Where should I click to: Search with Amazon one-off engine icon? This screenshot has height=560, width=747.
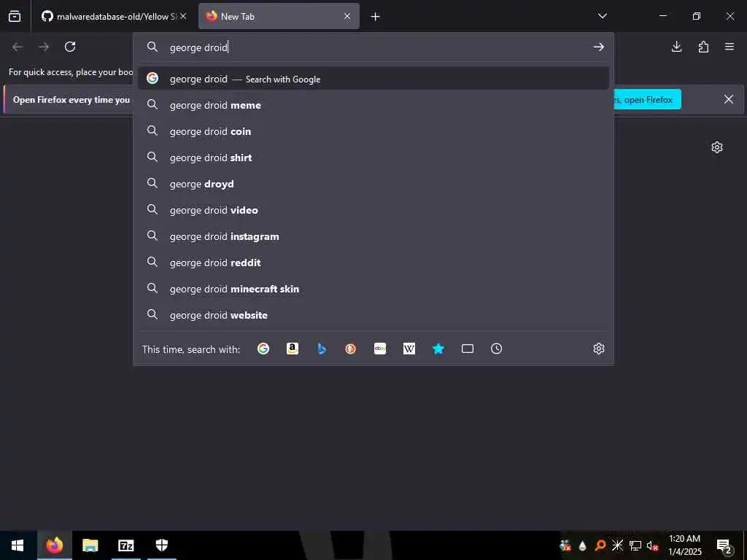[292, 349]
